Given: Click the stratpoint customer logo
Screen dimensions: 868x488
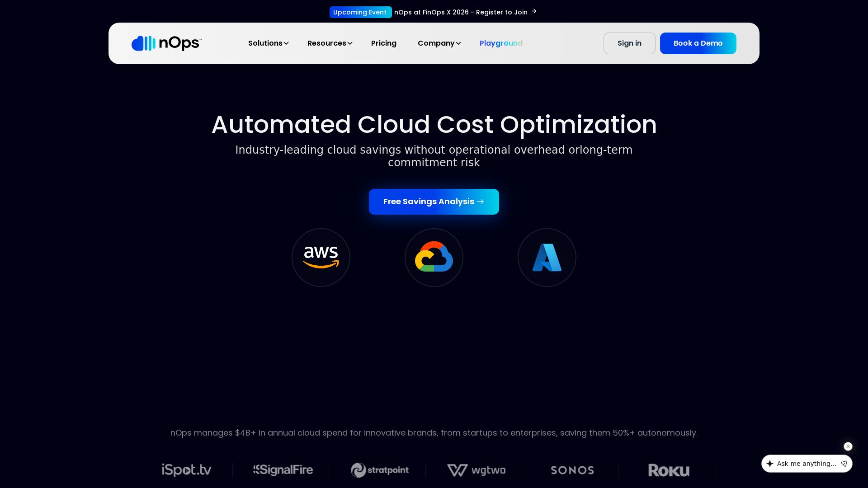Looking at the screenshot, I should pyautogui.click(x=380, y=470).
